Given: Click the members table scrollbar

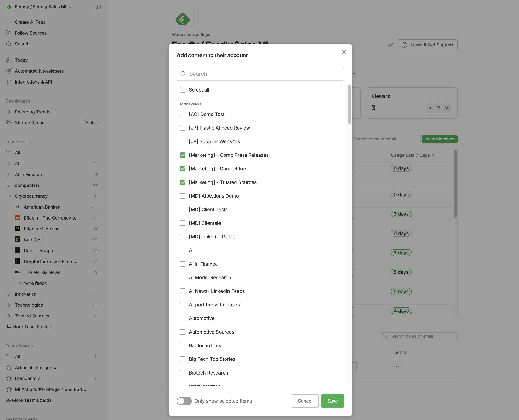Looking at the screenshot, I should [x=455, y=184].
